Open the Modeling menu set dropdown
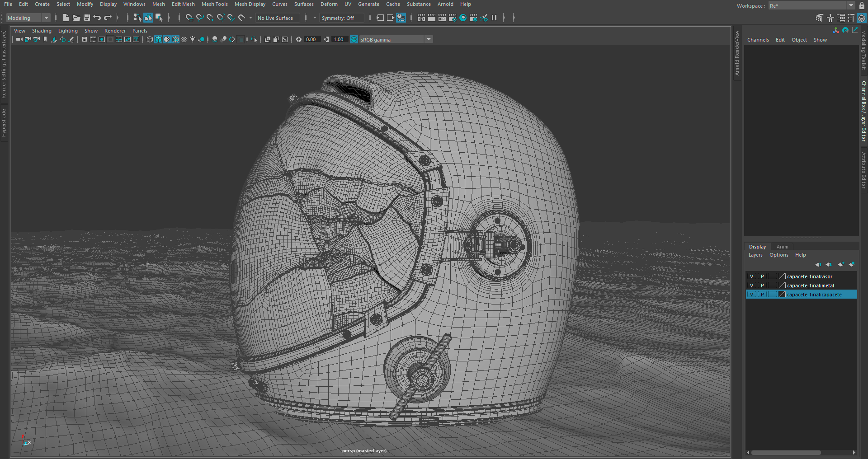This screenshot has width=868, height=459. tap(28, 18)
